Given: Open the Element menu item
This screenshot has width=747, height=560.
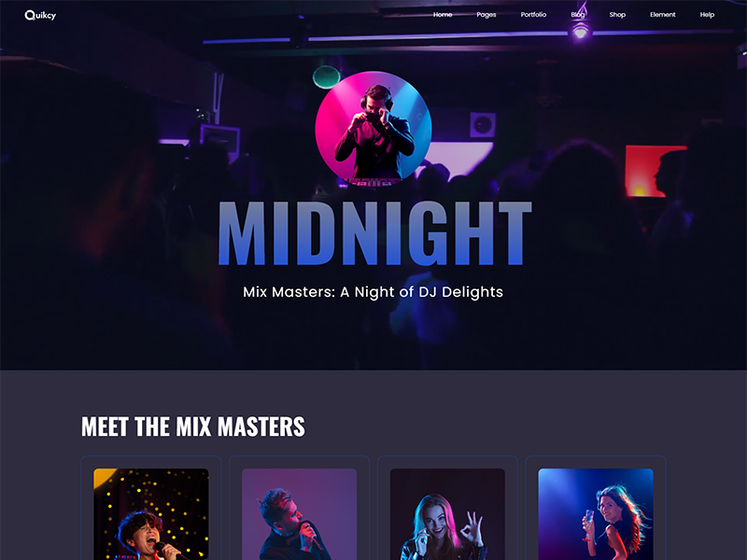Looking at the screenshot, I should [662, 15].
